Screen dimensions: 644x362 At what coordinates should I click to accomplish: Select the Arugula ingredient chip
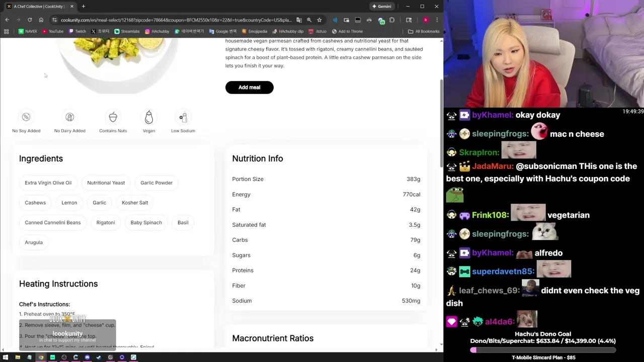pyautogui.click(x=34, y=242)
